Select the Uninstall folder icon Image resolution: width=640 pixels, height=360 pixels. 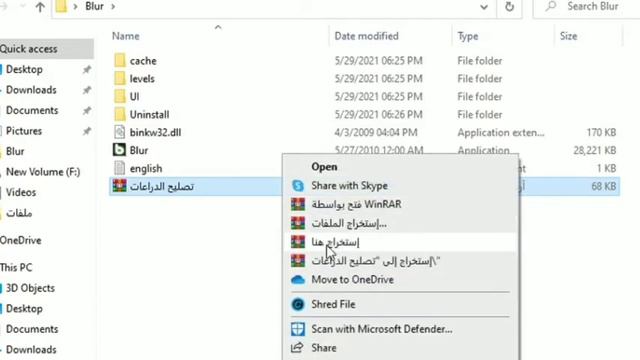coord(120,114)
